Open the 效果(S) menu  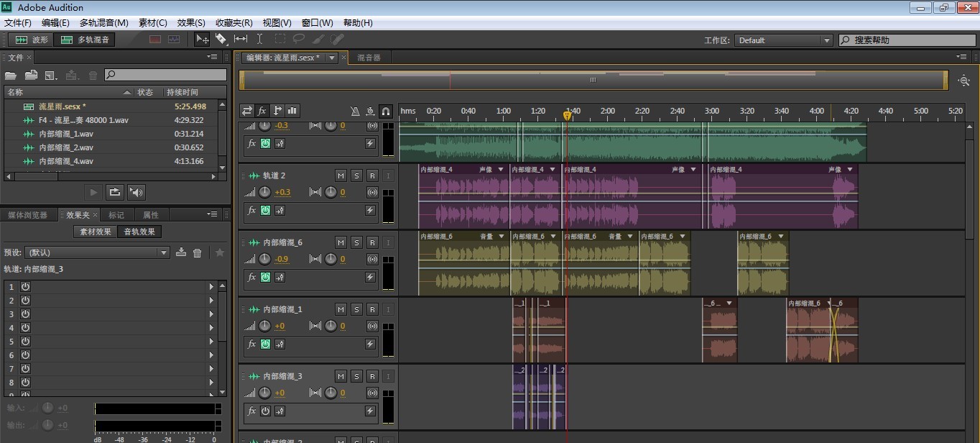click(191, 23)
